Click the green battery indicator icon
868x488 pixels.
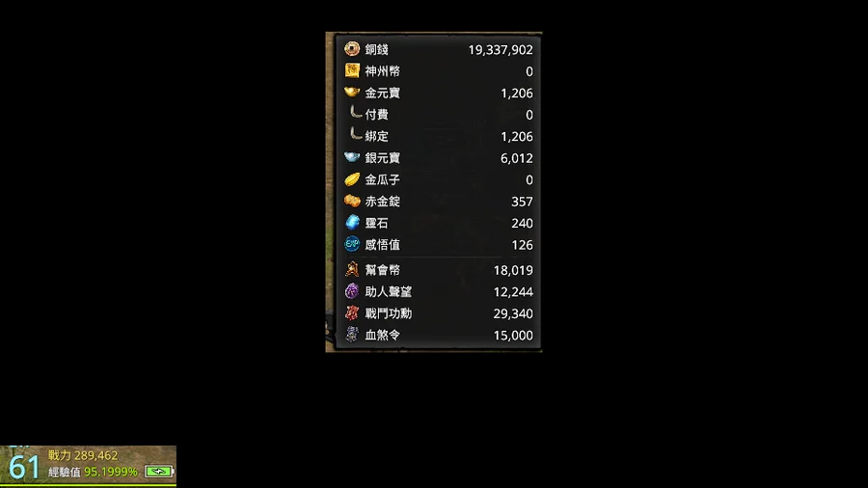pos(159,472)
